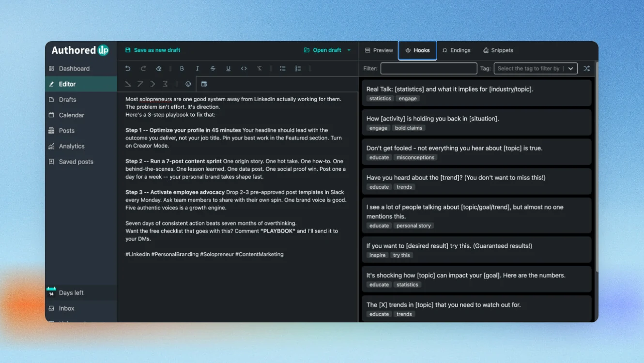Toggle italic formatting
644x363 pixels.
(197, 69)
